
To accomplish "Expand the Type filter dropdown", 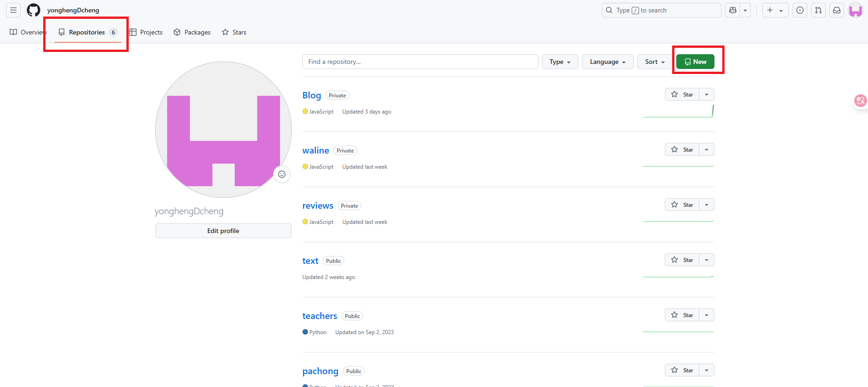I will 560,62.
